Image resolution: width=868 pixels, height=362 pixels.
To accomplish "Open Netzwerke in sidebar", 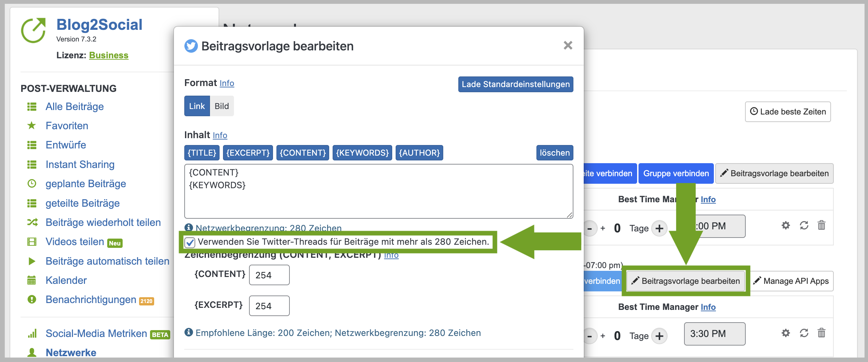I will [x=71, y=352].
